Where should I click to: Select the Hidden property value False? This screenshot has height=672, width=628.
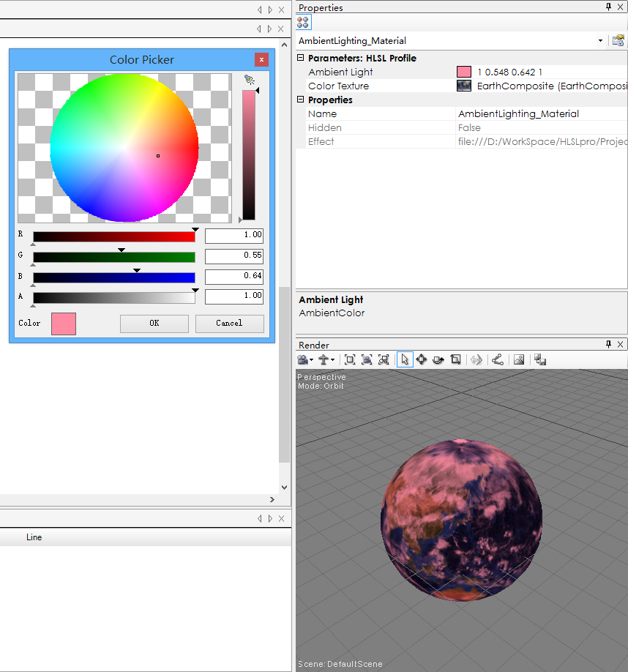point(469,127)
